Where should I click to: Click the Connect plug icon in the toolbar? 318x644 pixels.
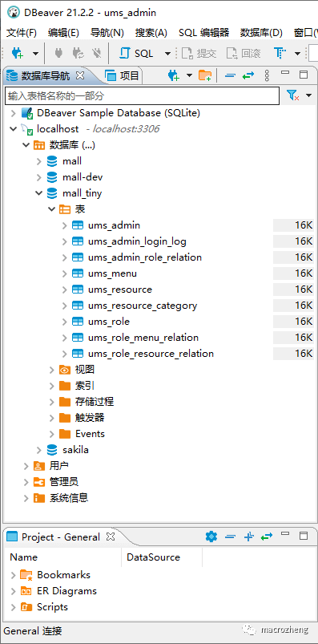pos(59,54)
